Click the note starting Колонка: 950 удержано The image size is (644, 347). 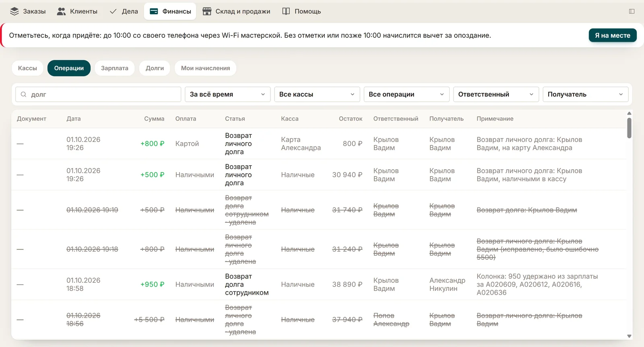[x=537, y=284]
